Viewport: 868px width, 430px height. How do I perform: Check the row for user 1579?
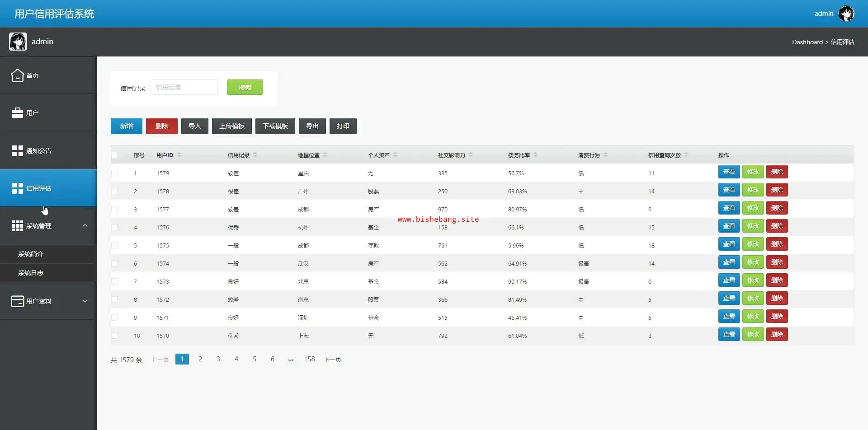(x=114, y=173)
